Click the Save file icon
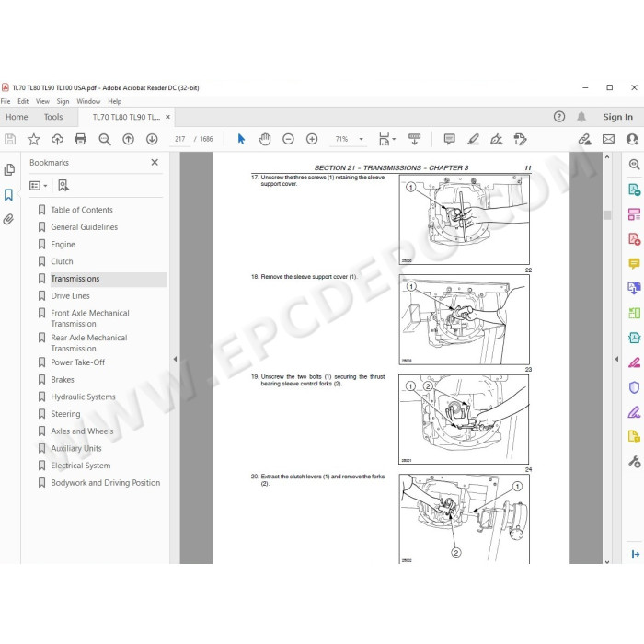The height and width of the screenshot is (644, 644). coord(10,139)
